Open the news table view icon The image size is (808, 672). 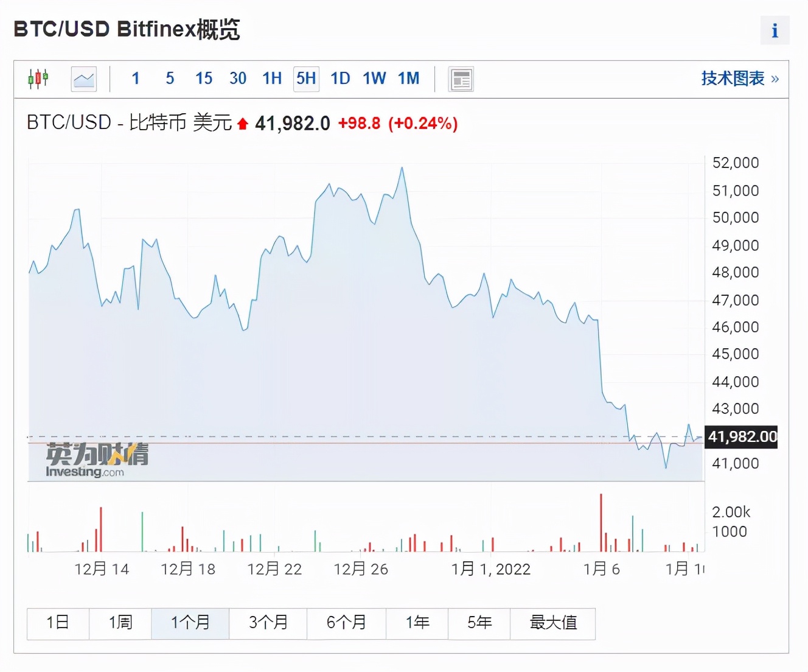click(x=461, y=79)
